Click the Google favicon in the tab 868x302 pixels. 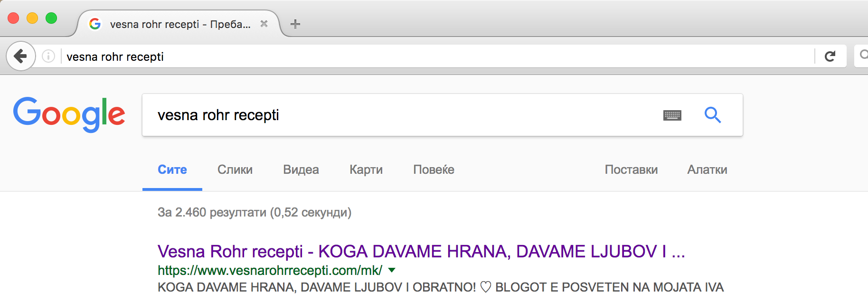point(95,24)
